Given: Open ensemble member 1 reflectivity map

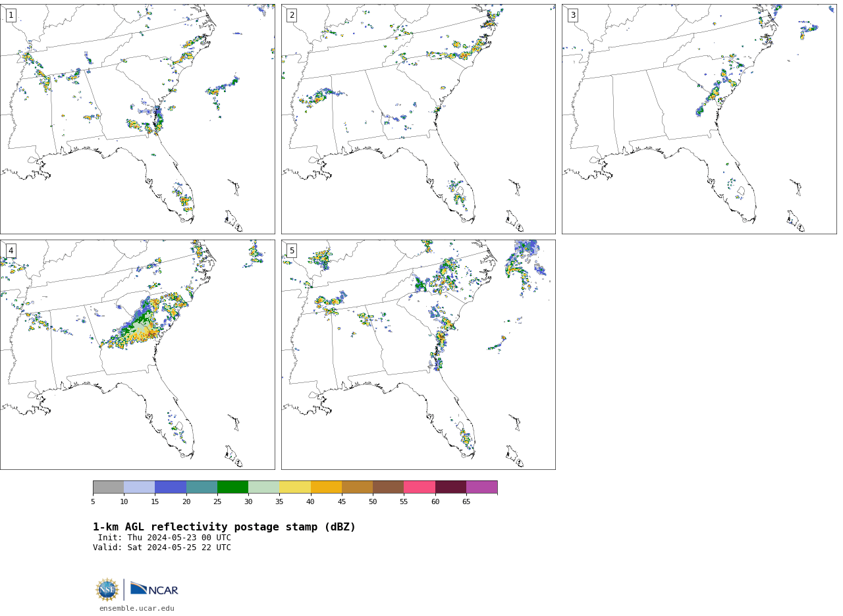Looking at the screenshot, I should [x=137, y=119].
